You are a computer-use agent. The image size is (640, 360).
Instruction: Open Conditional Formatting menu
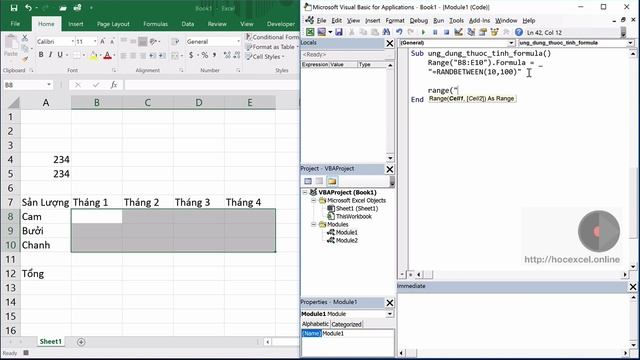[x=272, y=37]
